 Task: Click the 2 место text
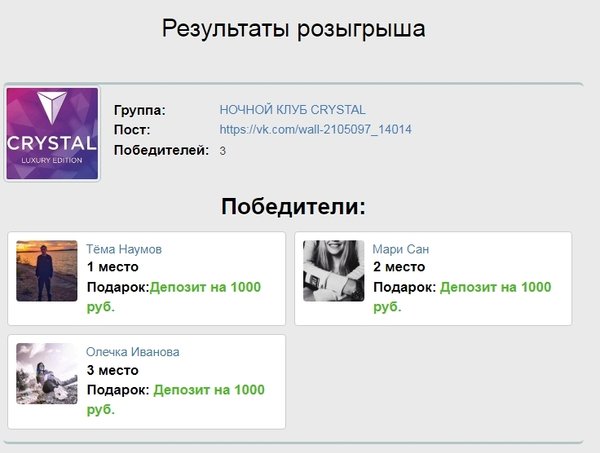399,267
